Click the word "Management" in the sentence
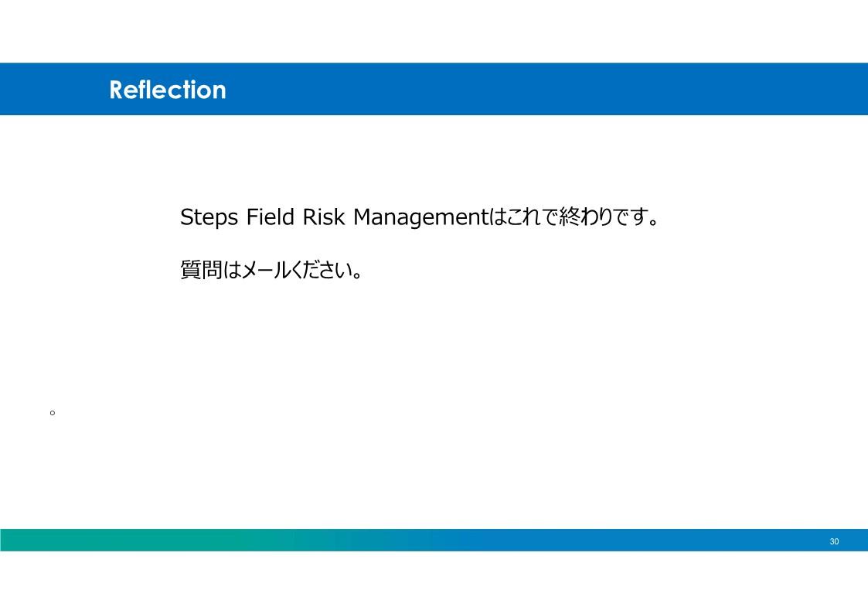Viewport: 868px width, 614px height. (420, 217)
